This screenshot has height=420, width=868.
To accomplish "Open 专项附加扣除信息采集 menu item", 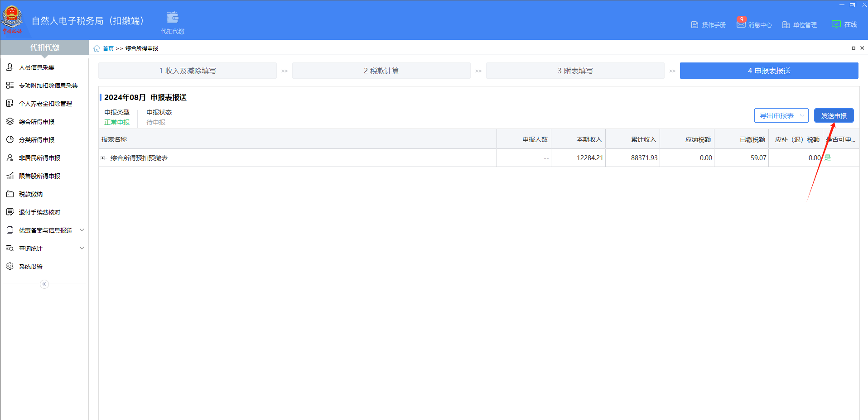I will 44,85.
